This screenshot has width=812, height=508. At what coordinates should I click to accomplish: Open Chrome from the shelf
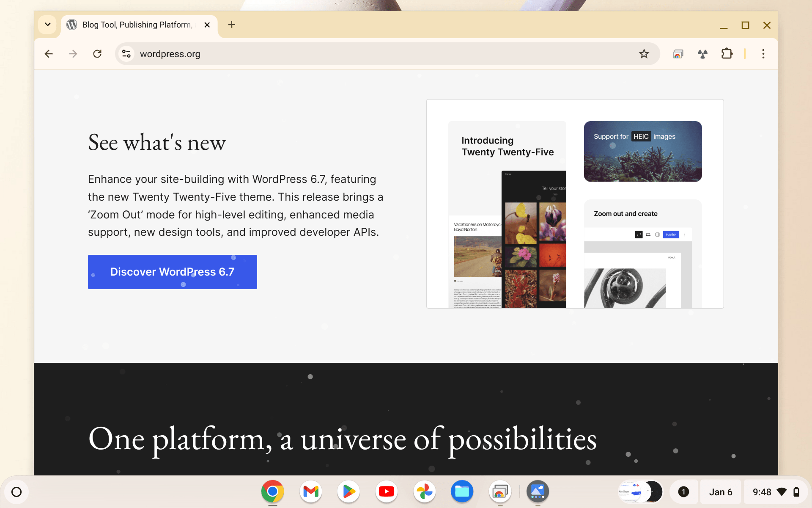[x=272, y=491]
